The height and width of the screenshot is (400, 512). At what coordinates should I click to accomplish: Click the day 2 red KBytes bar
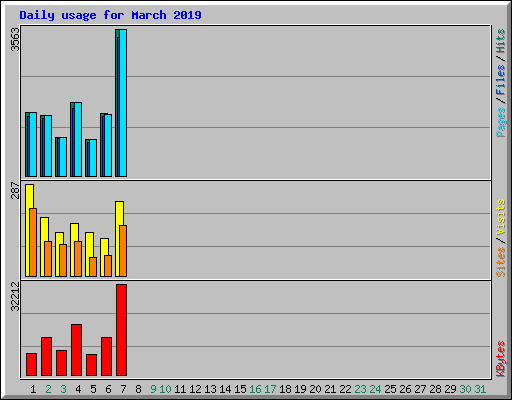point(46,356)
